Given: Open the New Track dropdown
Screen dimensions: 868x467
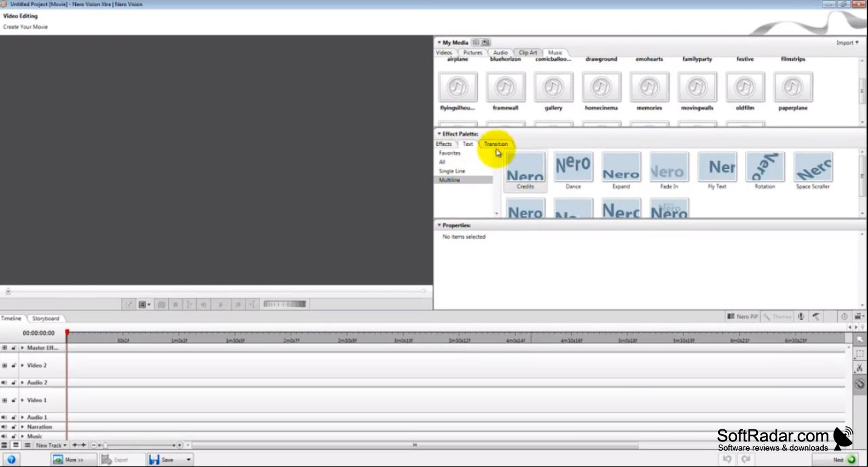Looking at the screenshot, I should tap(51, 445).
